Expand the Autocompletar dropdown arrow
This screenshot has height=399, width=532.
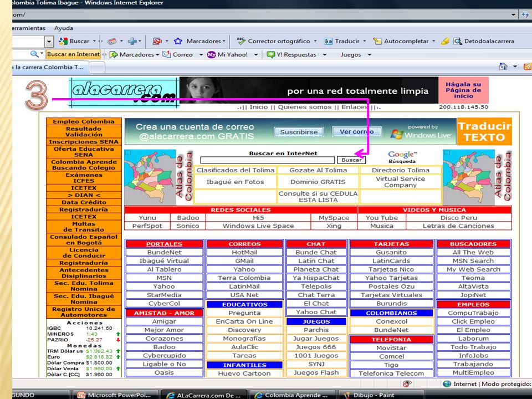(433, 41)
